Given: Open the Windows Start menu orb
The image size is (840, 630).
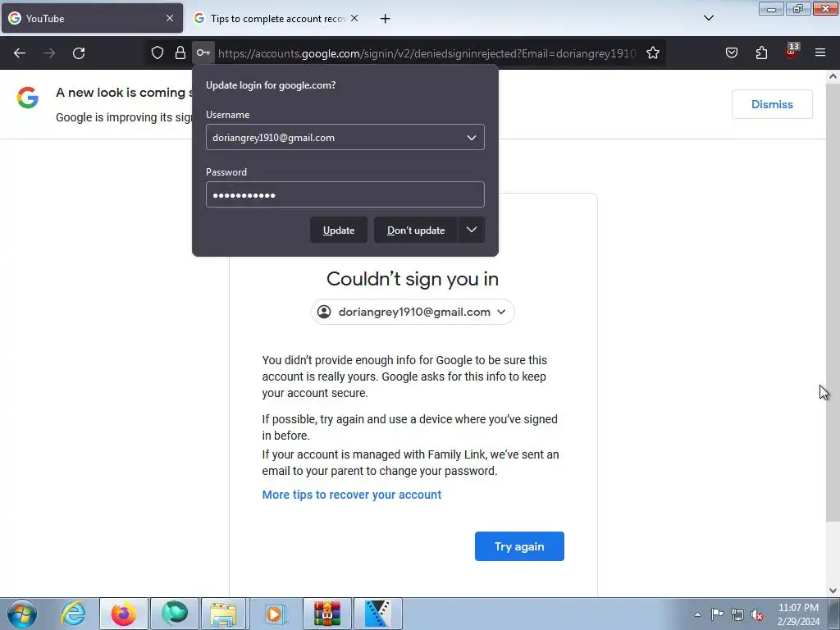Looking at the screenshot, I should 22,614.
